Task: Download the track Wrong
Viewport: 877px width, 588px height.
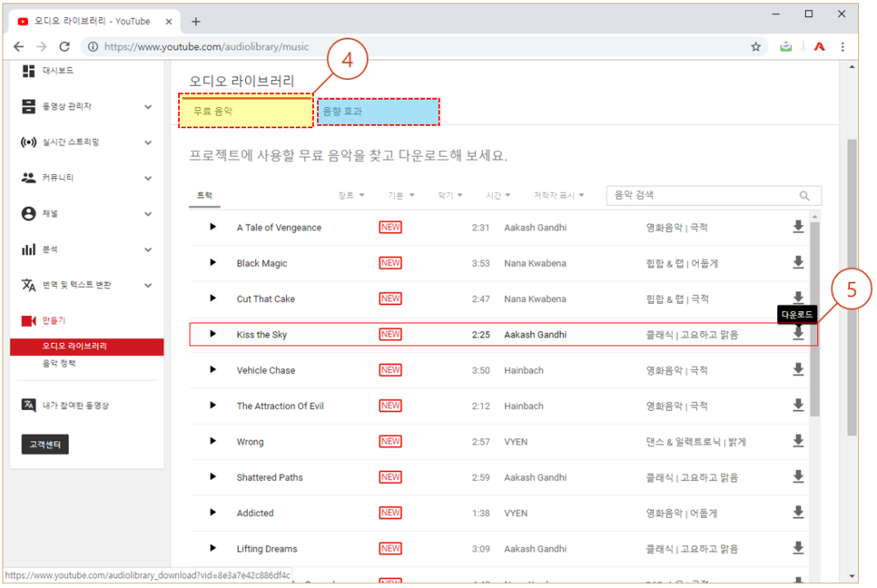Action: 798,441
